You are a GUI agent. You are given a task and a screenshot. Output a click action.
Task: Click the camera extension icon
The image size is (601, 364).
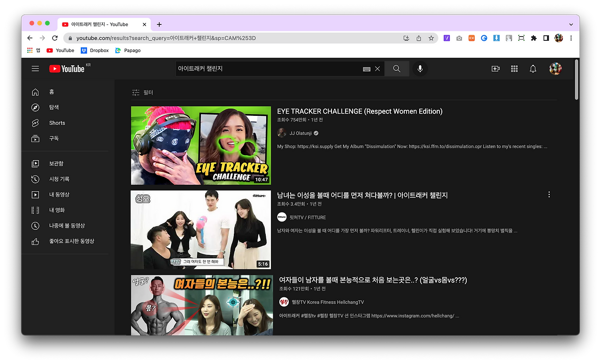pyautogui.click(x=459, y=38)
